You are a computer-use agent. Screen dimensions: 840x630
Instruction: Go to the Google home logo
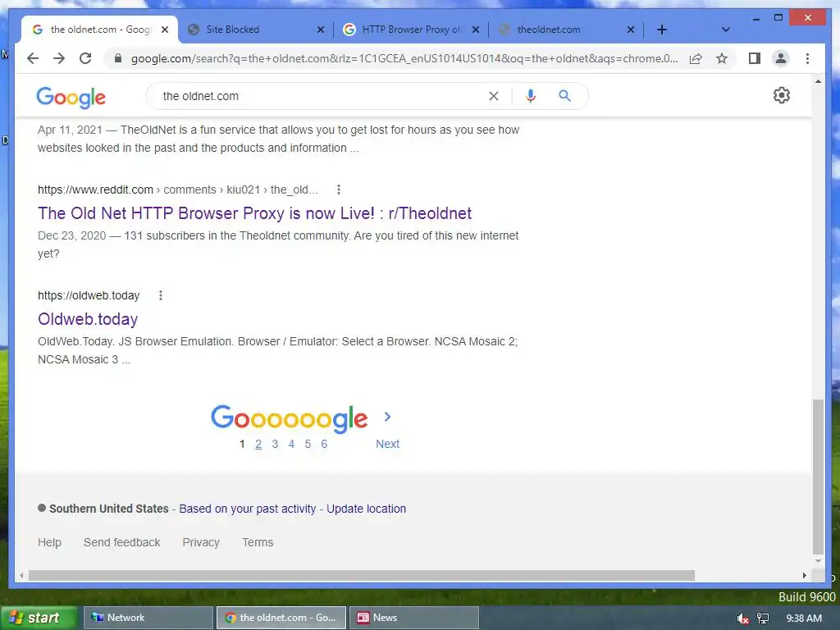tap(71, 98)
